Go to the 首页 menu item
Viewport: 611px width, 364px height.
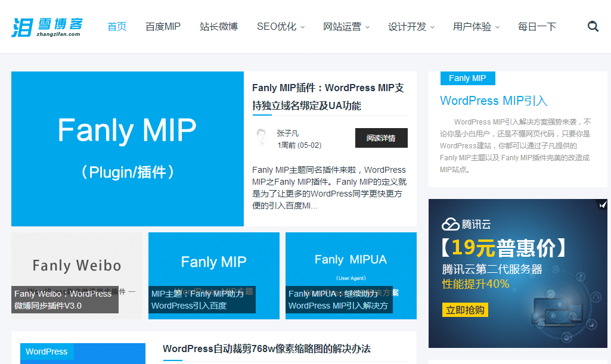pyautogui.click(x=117, y=26)
